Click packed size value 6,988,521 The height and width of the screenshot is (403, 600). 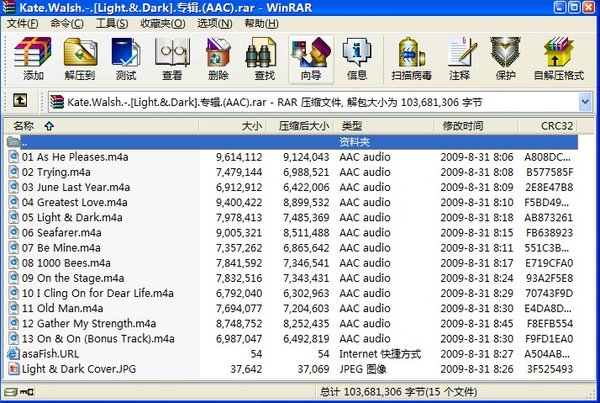[x=306, y=172]
